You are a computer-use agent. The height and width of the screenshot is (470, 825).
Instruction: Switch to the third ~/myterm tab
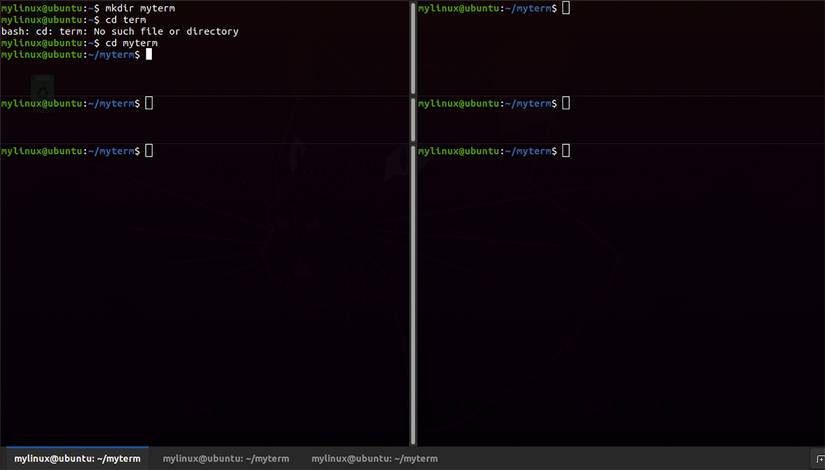coord(374,458)
